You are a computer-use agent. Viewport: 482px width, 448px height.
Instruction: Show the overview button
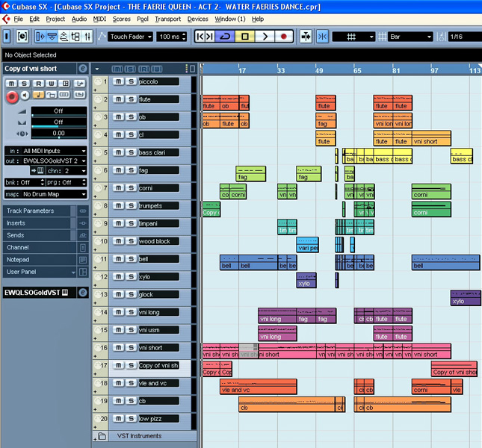tap(64, 37)
